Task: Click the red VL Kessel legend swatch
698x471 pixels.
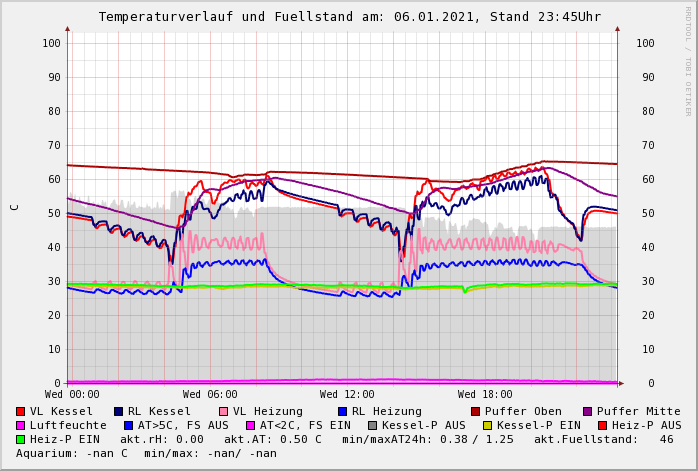Action: pyautogui.click(x=21, y=411)
